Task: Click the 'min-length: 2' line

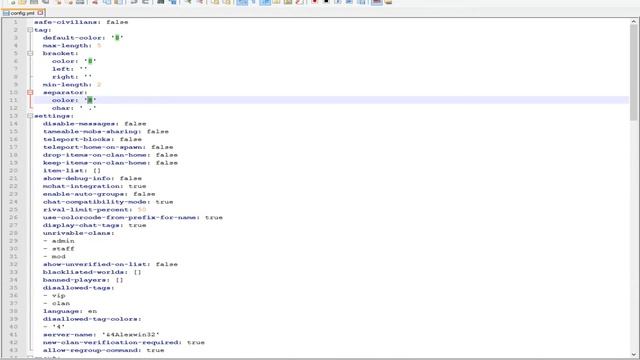Action: pos(72,84)
